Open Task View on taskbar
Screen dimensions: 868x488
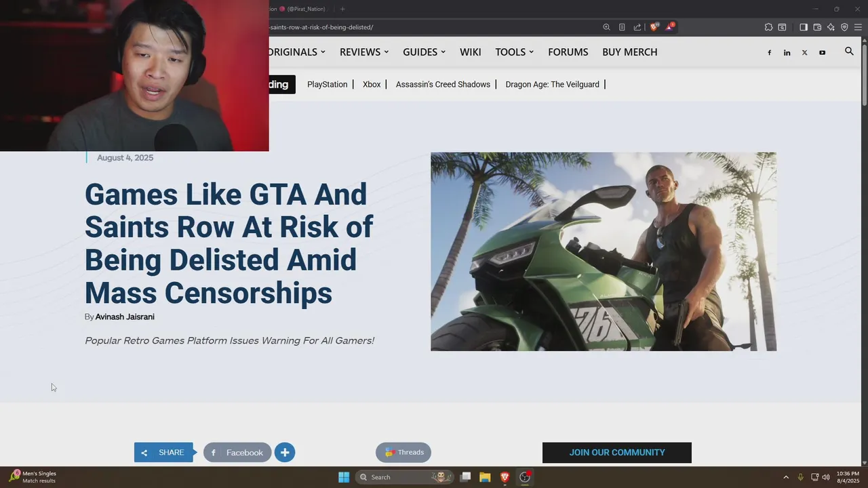coord(465,477)
